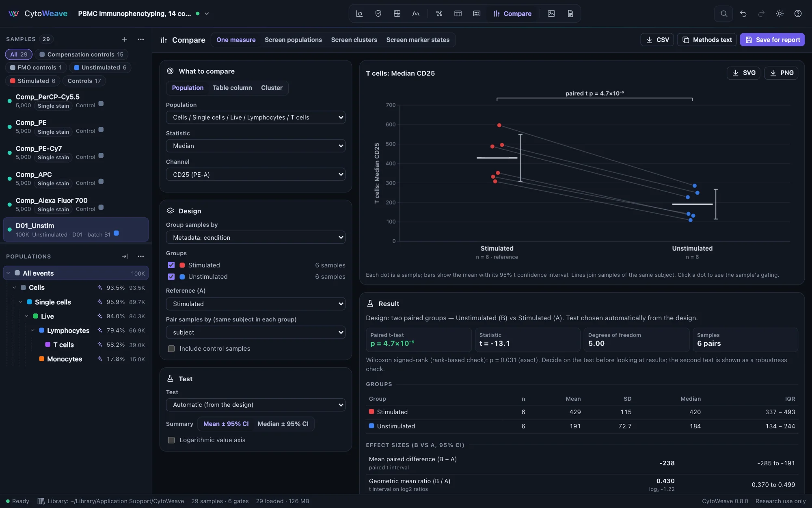The height and width of the screenshot is (508, 812).
Task: Open the Channel CD25 (PE-A) dropdown
Action: click(x=256, y=174)
